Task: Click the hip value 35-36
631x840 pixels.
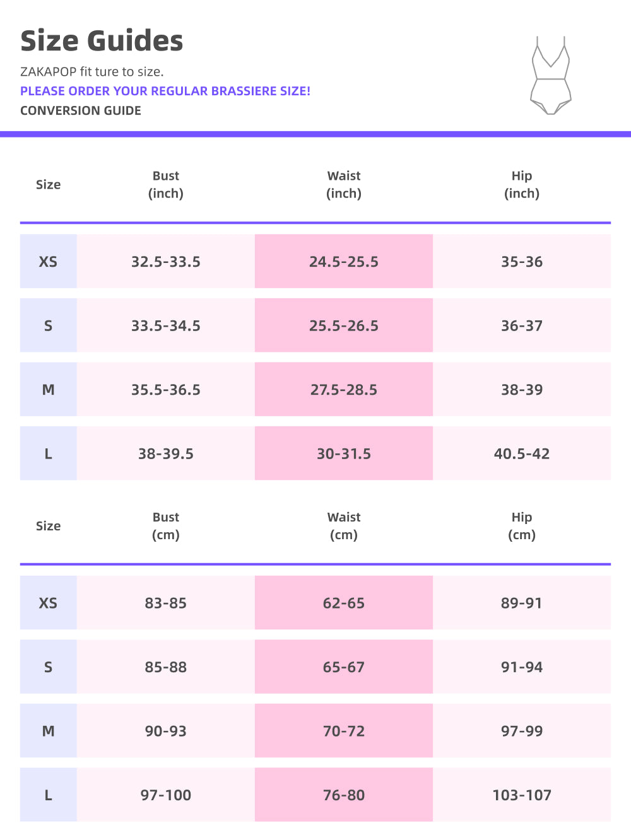Action: tap(522, 262)
